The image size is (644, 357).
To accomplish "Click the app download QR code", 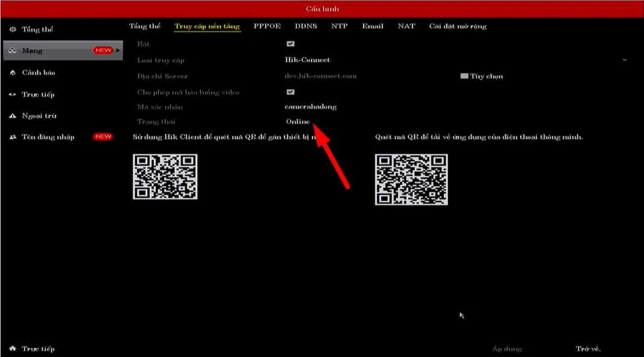I will [x=411, y=180].
